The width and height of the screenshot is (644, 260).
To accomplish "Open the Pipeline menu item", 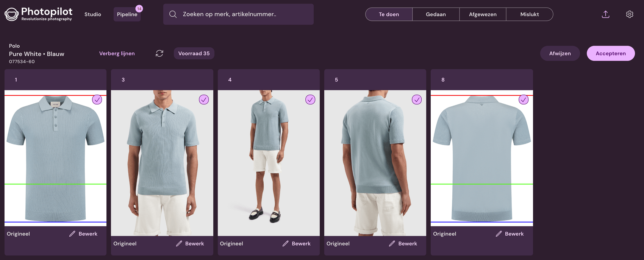I will [x=127, y=14].
